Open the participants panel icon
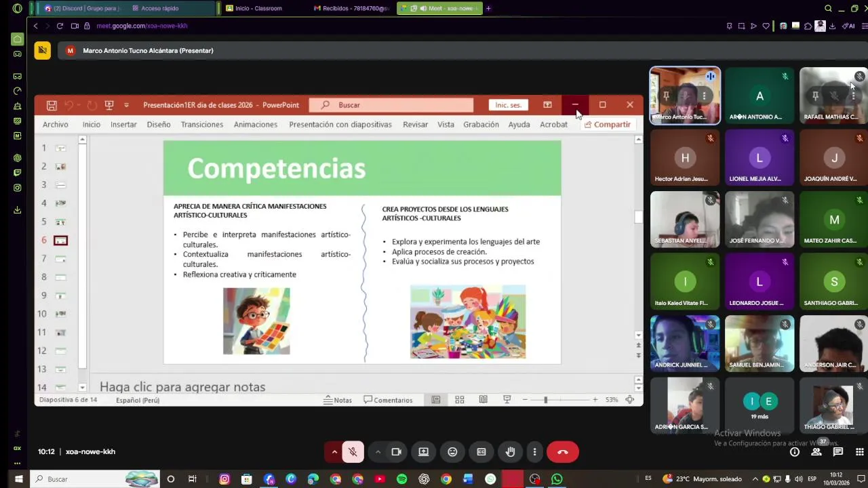 click(x=816, y=452)
